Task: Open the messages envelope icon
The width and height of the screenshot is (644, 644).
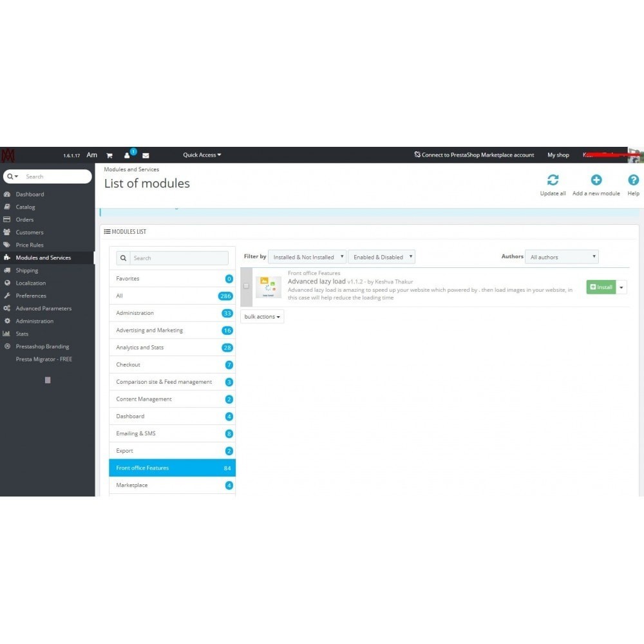Action: 146,155
